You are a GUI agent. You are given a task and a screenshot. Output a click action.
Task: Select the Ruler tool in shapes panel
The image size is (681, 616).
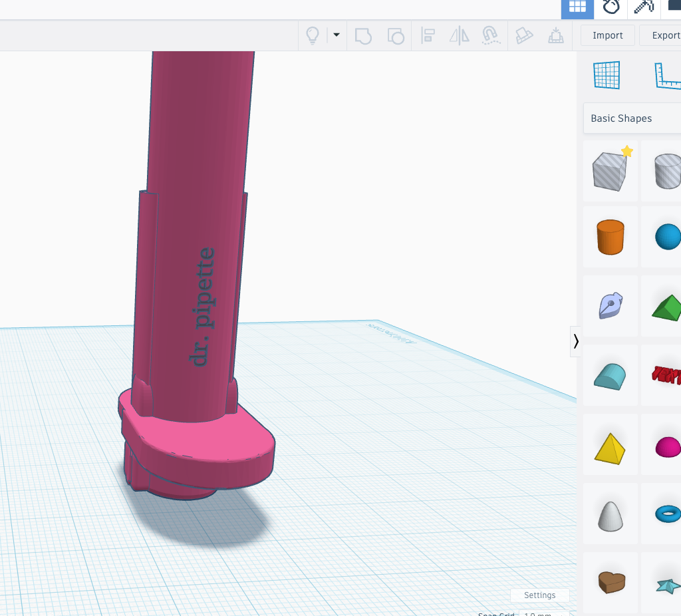point(668,76)
